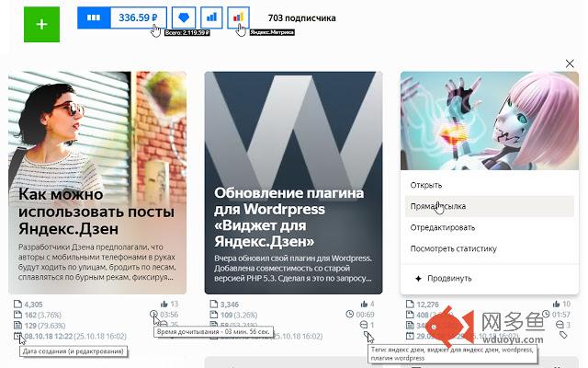Choose Посмотреть статистику menu entry

click(x=490, y=248)
